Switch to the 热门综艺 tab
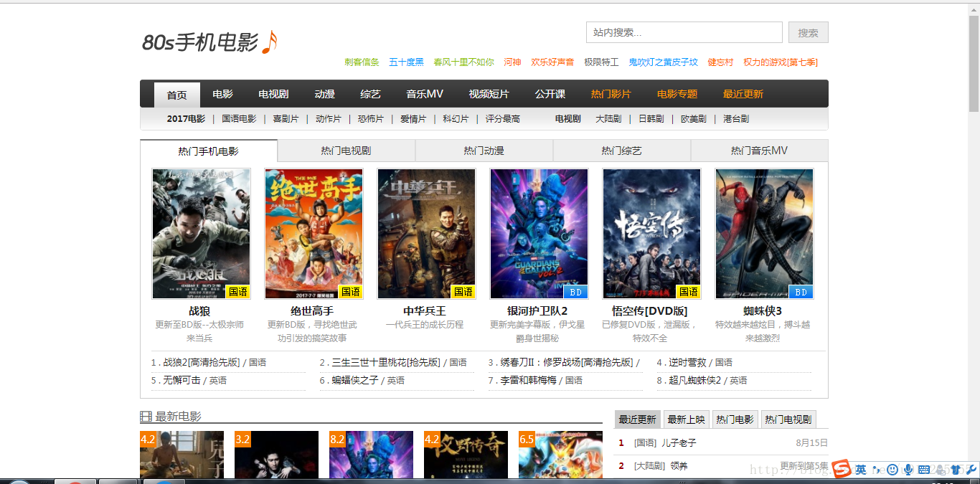Screen dimensions: 980x484 621,151
